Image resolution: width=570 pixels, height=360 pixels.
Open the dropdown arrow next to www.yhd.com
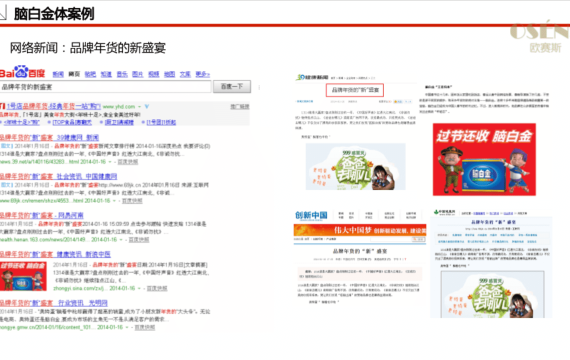click(139, 107)
